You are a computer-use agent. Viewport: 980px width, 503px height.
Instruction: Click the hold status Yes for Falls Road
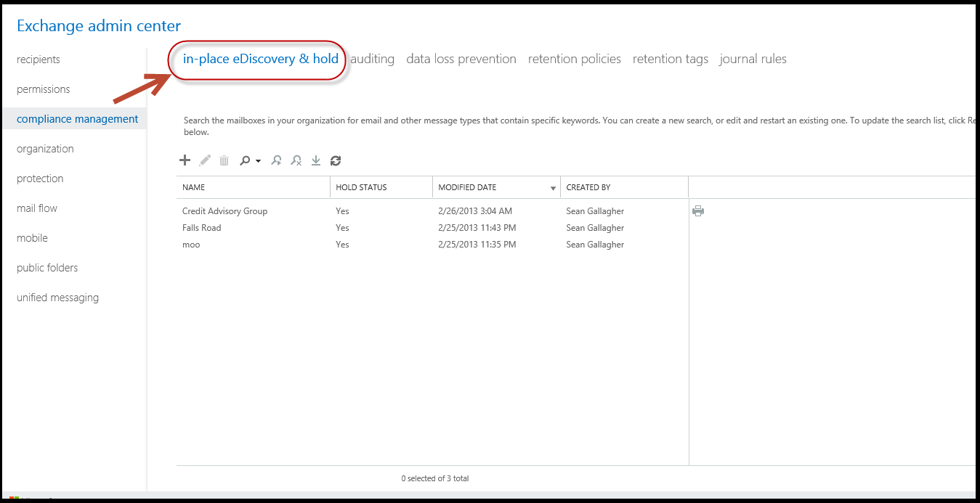click(x=342, y=228)
